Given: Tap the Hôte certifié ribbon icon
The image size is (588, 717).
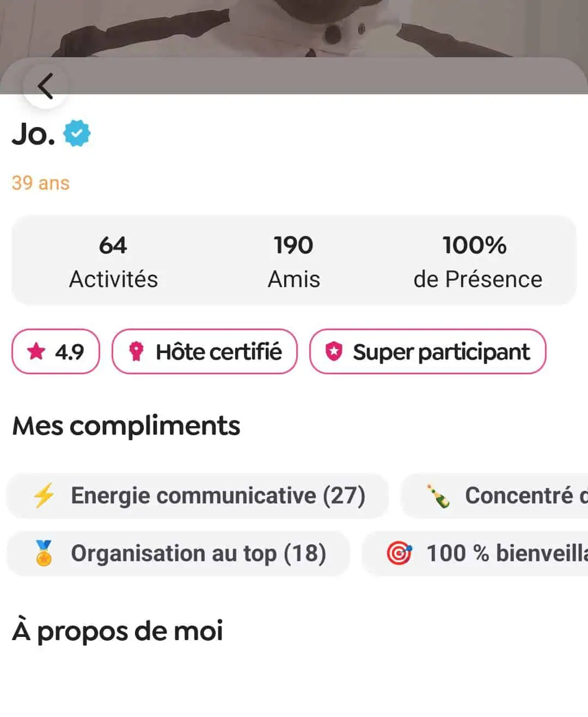Looking at the screenshot, I should click(136, 352).
